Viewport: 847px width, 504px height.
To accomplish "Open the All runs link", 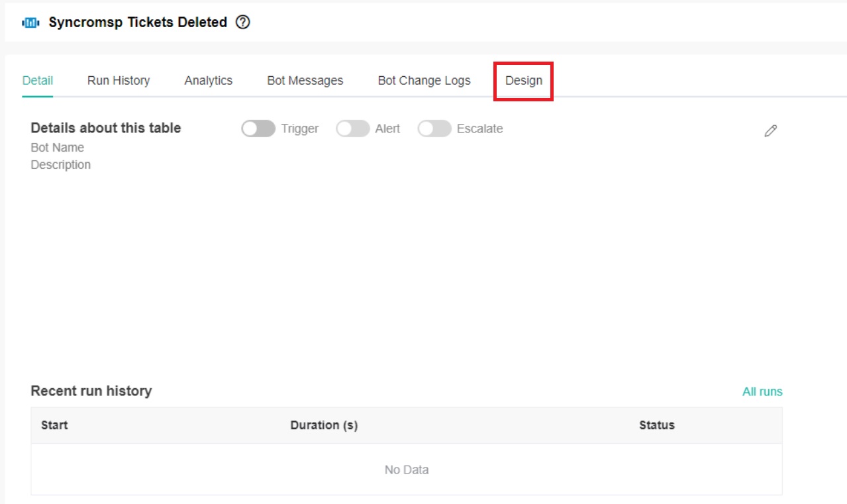I will pyautogui.click(x=762, y=391).
